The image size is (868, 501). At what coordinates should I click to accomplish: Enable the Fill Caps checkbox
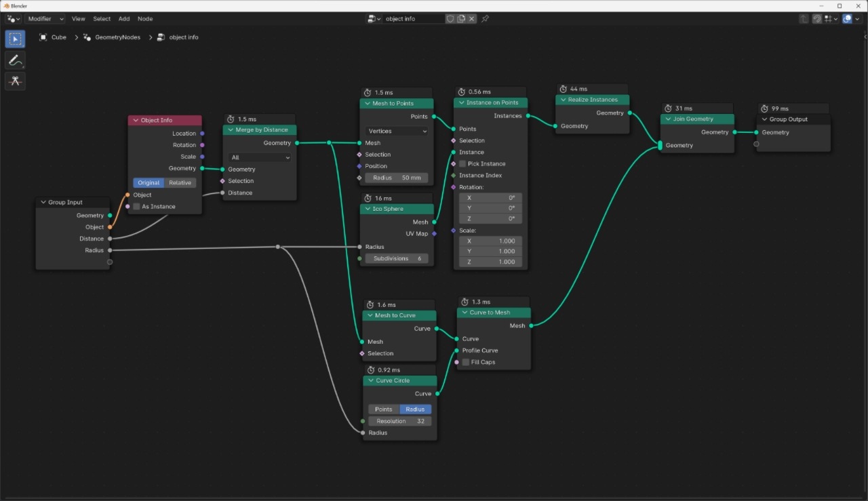[466, 362]
